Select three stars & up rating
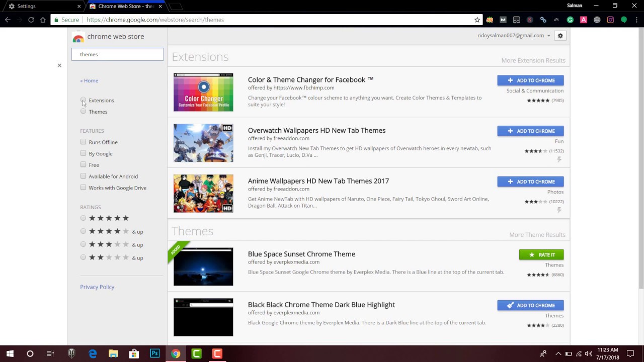Image resolution: width=644 pixels, height=362 pixels. [x=83, y=244]
